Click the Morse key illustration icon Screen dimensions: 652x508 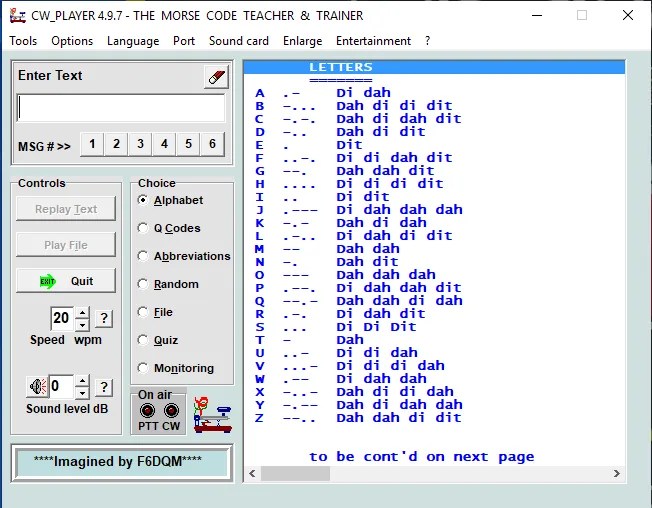pos(212,415)
